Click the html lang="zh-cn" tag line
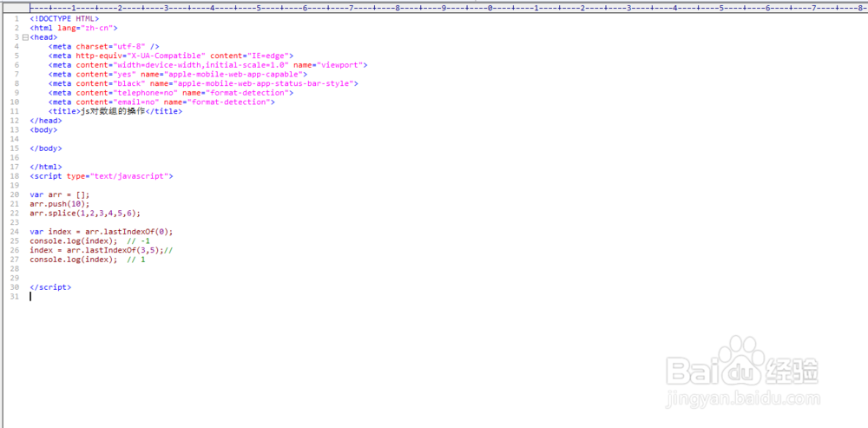868x428 pixels. (x=74, y=28)
